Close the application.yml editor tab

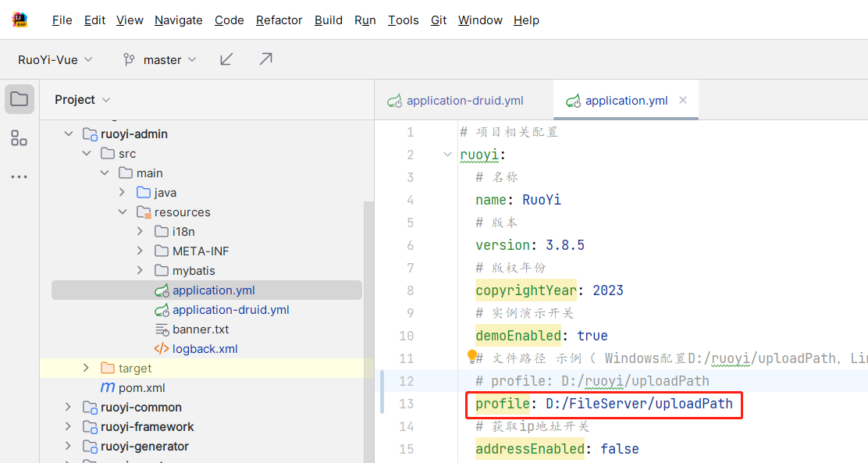click(x=683, y=100)
